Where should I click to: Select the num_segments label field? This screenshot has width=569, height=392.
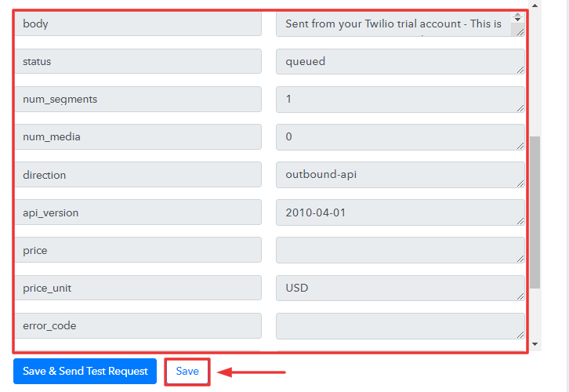138,99
